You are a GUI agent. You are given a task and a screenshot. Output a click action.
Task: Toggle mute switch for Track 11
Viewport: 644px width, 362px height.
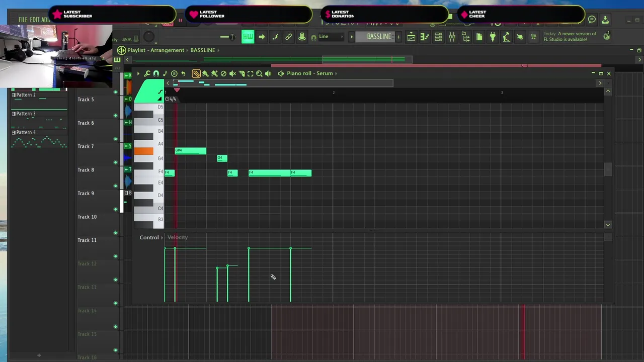(x=115, y=256)
